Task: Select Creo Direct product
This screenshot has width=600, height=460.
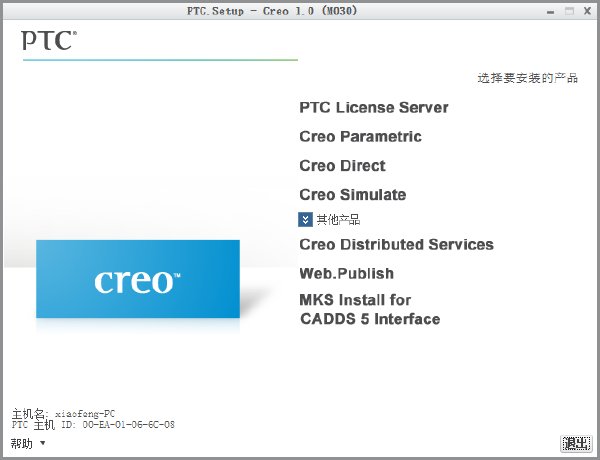Action: tap(342, 166)
